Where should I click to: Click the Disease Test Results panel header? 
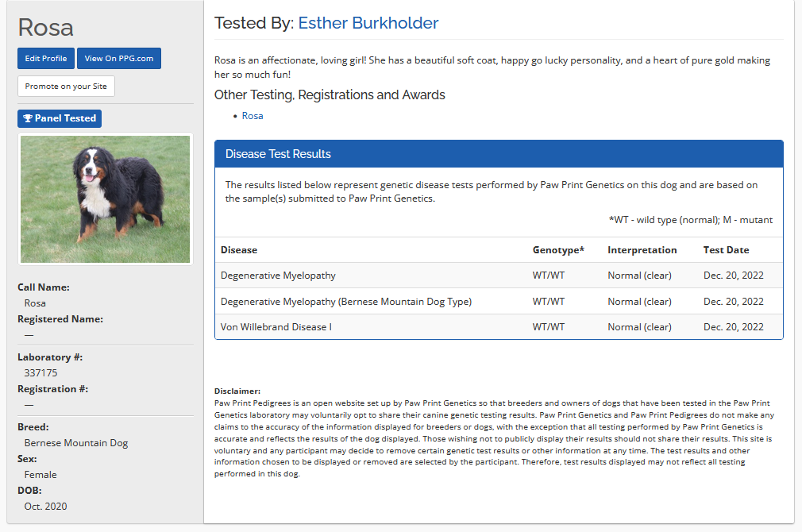(x=499, y=154)
